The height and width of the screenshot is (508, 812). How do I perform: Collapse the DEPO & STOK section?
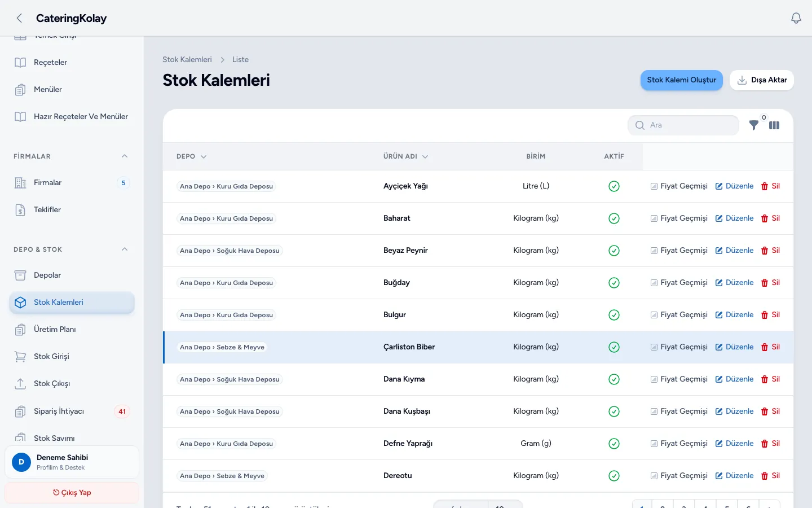[125, 249]
